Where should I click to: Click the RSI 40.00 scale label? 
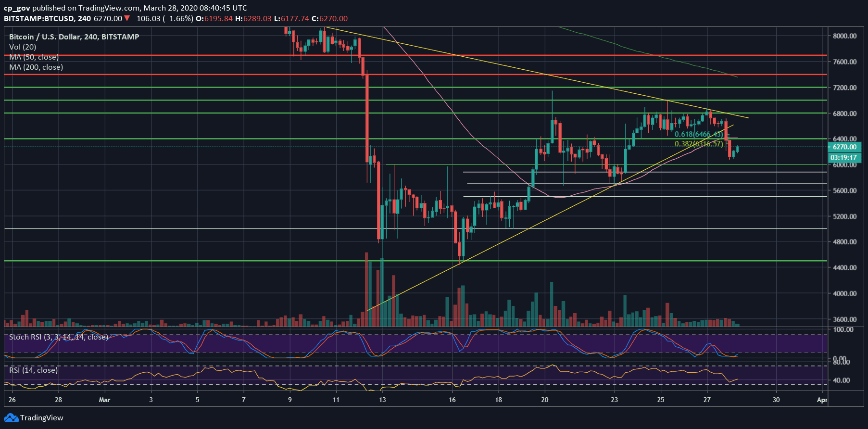(x=841, y=380)
